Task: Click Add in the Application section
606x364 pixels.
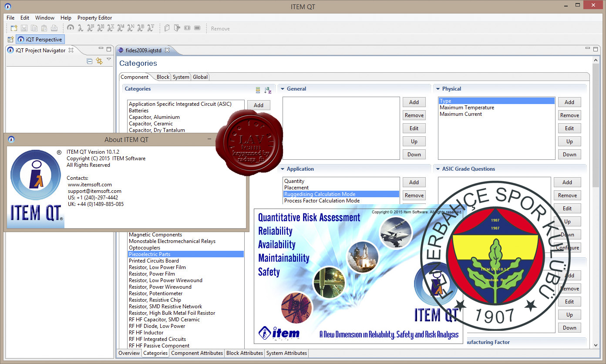Action: click(x=414, y=182)
